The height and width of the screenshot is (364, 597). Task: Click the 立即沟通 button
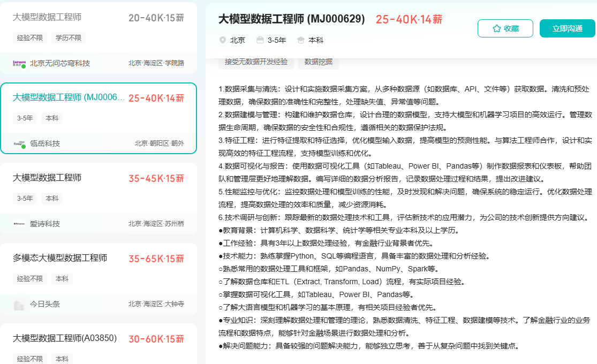[566, 28]
